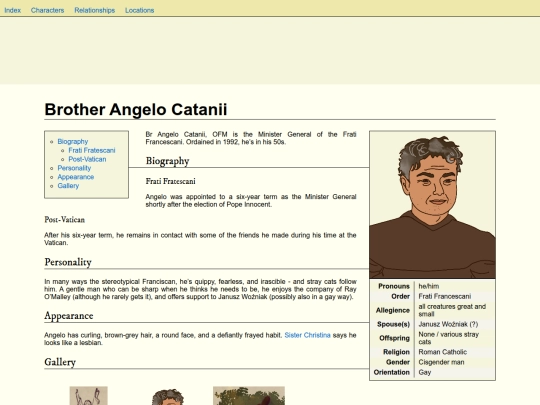Click the Religion label in infobox
The image size is (540, 405).
396,352
